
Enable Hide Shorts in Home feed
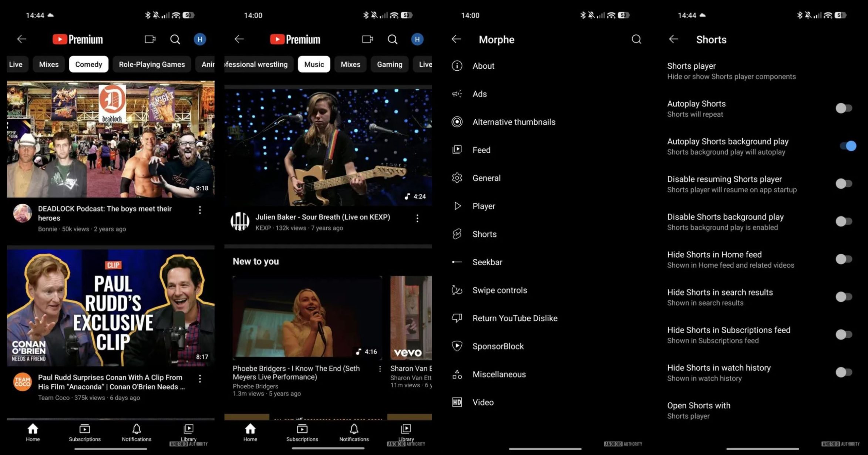(x=844, y=259)
